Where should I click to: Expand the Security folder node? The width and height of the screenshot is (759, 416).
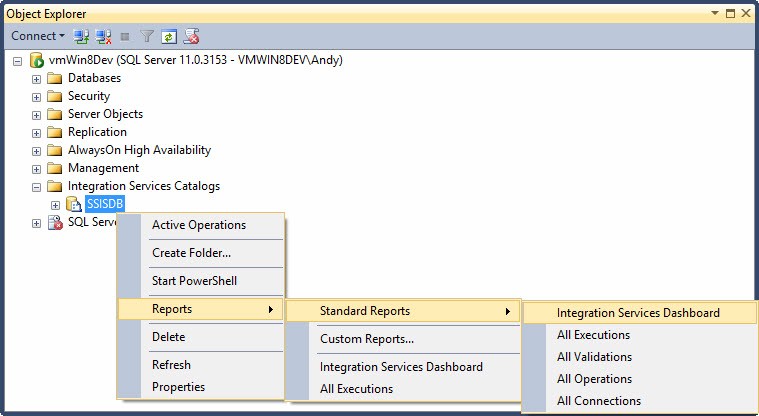click(x=37, y=96)
